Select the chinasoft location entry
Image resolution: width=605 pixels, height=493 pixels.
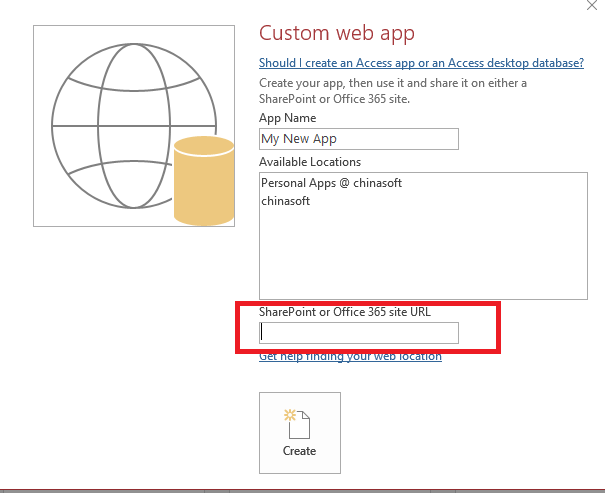click(x=286, y=201)
